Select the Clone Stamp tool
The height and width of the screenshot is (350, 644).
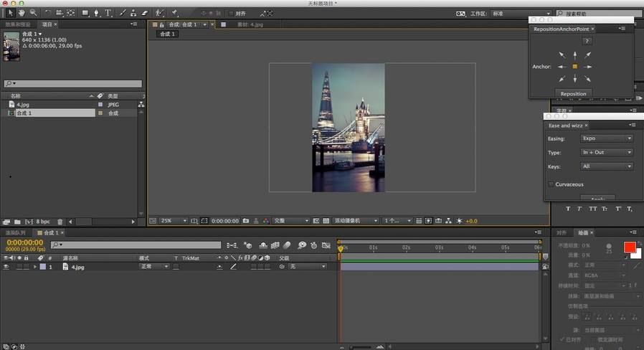pyautogui.click(x=133, y=13)
